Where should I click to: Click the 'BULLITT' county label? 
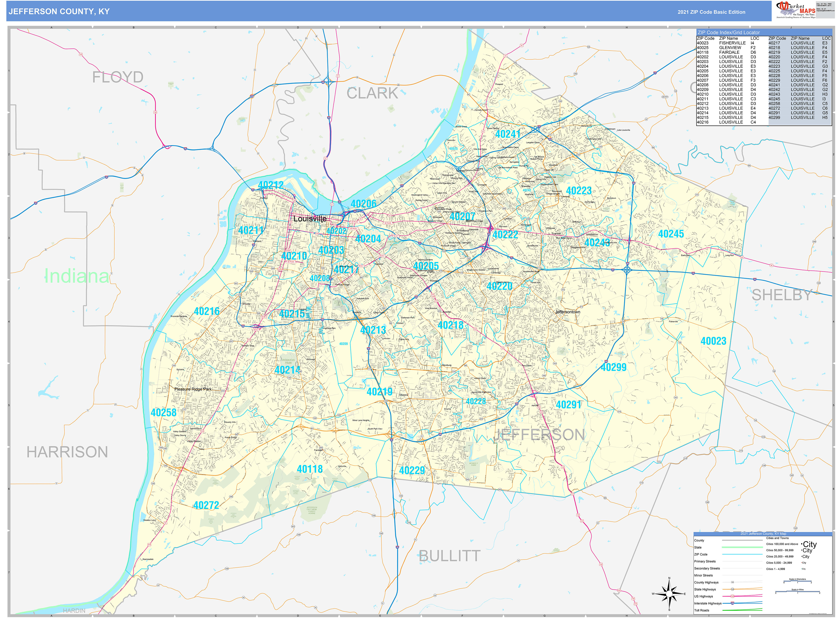449,556
